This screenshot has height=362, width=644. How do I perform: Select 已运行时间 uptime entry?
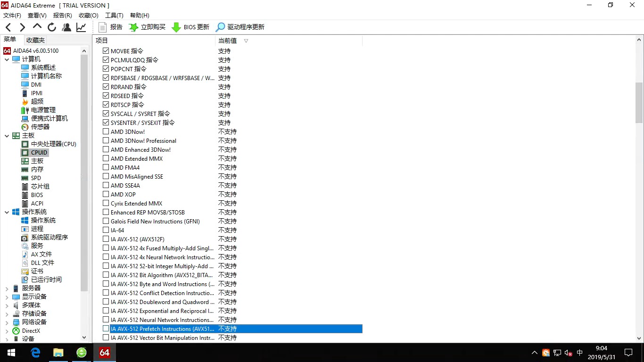(41, 280)
